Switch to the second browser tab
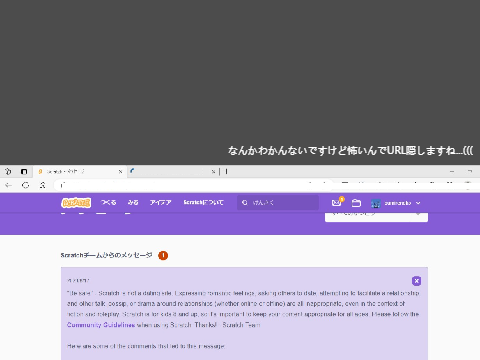480x360 pixels. pyautogui.click(x=172, y=171)
